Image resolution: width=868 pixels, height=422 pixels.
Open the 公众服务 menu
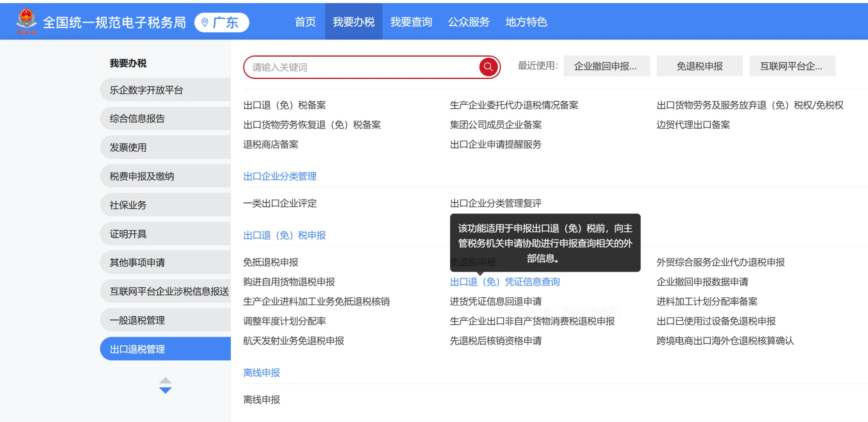[x=469, y=22]
